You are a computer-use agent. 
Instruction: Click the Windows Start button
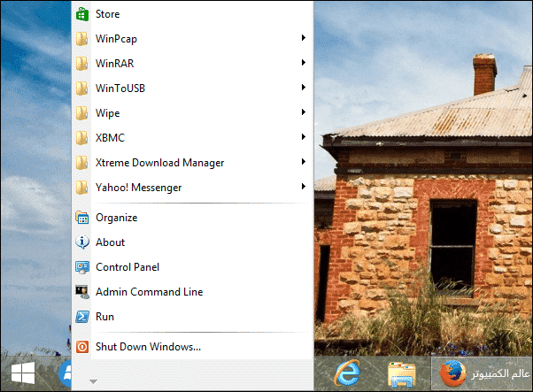click(x=24, y=373)
